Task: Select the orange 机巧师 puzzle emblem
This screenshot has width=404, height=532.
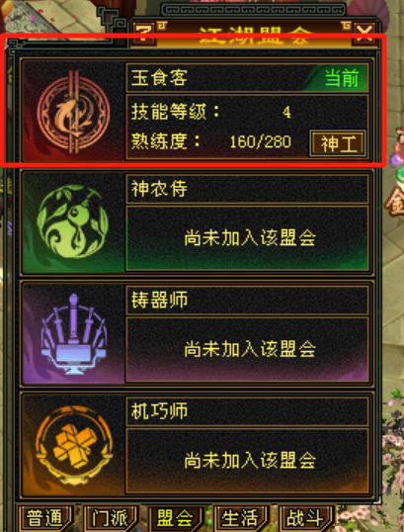Action: coord(74,446)
